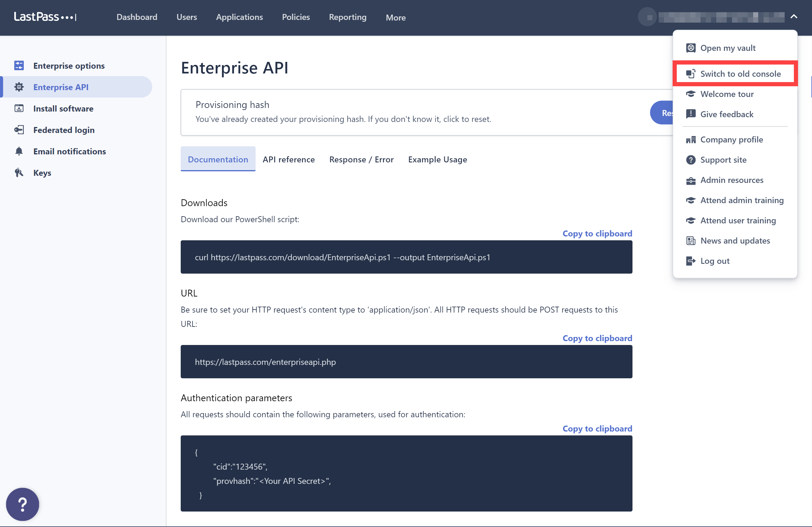Screen dimensions: 812x527
Task: Open the Users navigation item
Action: (x=187, y=17)
